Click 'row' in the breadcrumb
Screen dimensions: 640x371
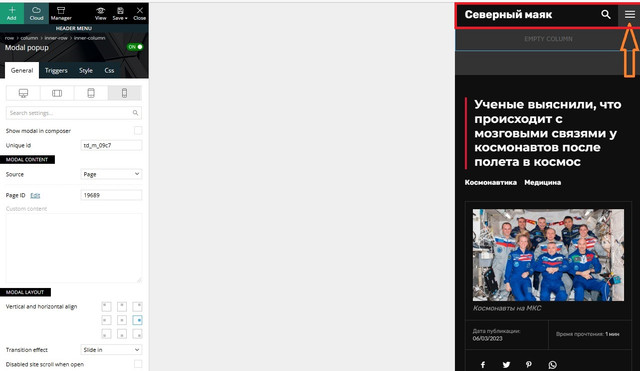[x=9, y=38]
